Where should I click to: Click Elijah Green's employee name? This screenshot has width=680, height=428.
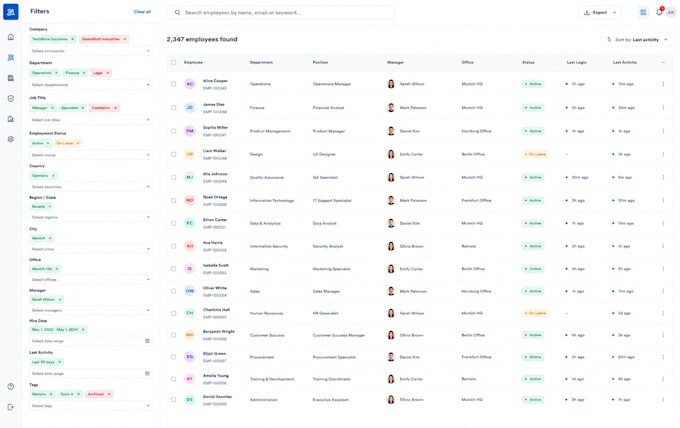pyautogui.click(x=214, y=354)
